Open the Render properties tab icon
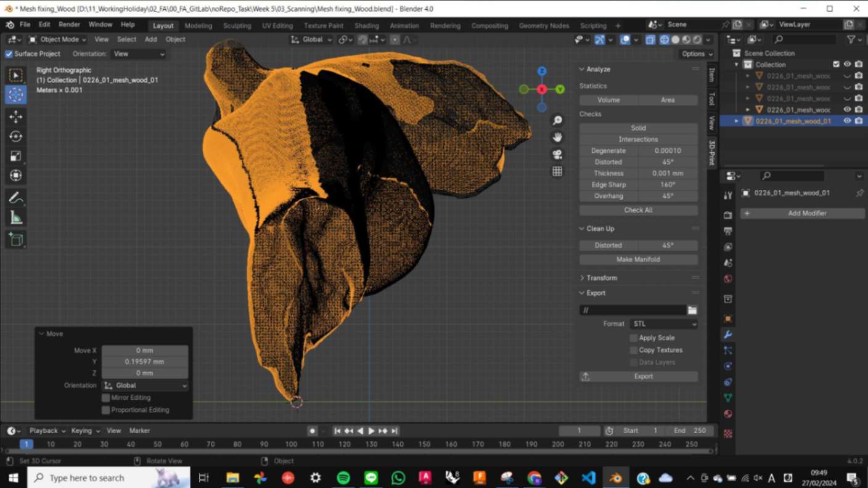868x488 pixels. click(x=728, y=214)
